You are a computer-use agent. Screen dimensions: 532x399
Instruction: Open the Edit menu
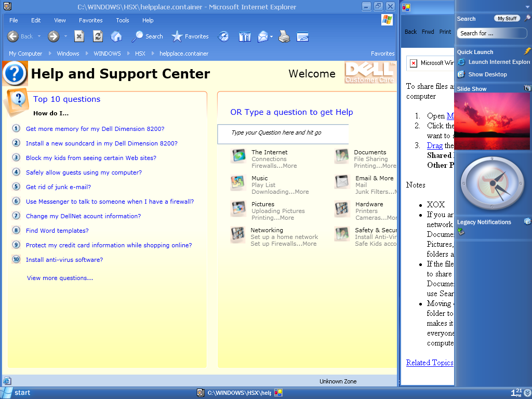point(36,20)
